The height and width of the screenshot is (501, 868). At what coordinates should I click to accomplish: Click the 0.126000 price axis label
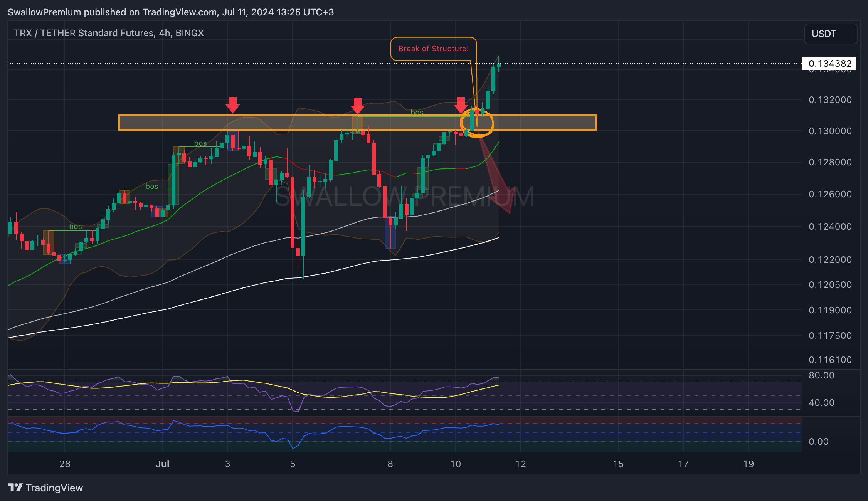[x=830, y=194]
